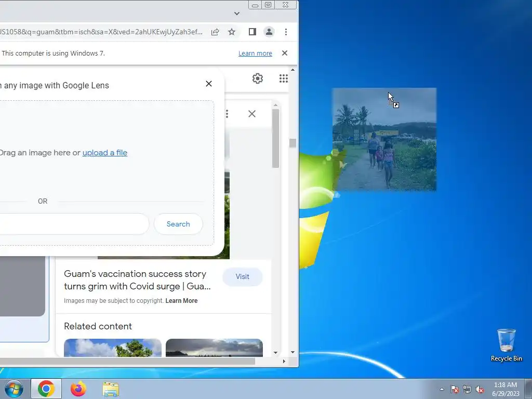Open the clock showing 1:18 AM
This screenshot has width=532, height=399.
(x=506, y=389)
